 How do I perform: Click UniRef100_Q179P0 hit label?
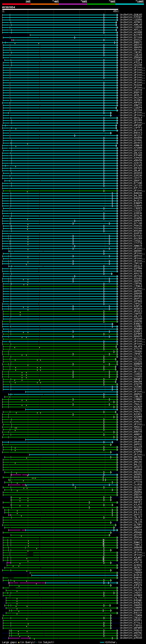[x=131, y=525]
